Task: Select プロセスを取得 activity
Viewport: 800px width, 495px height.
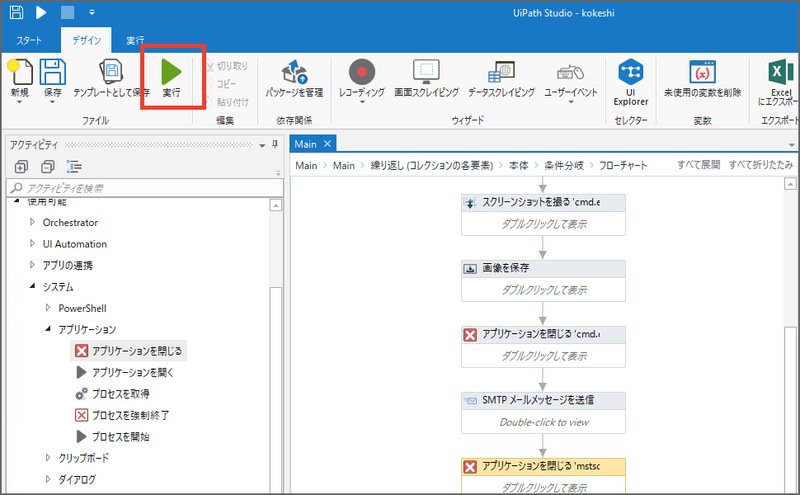Action: pos(112,394)
